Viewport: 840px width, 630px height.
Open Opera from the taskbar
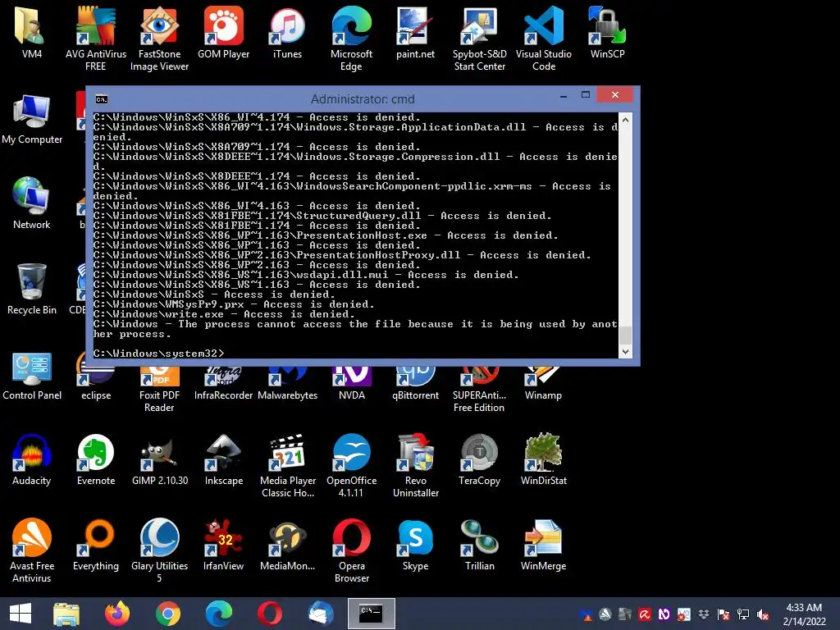(x=269, y=614)
